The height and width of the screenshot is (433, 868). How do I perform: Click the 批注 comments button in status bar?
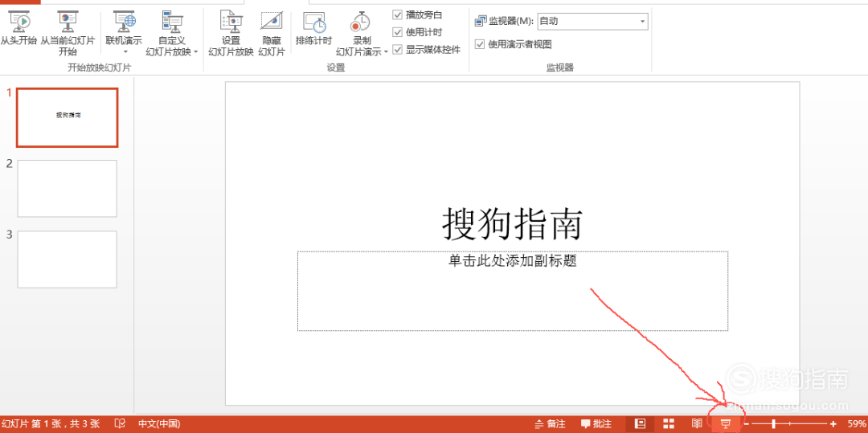tap(596, 424)
